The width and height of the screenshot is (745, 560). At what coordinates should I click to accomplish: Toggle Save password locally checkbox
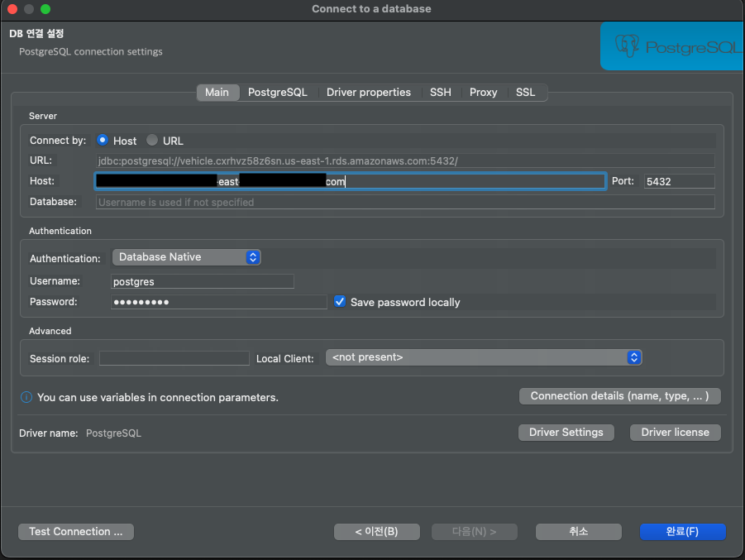click(x=340, y=302)
